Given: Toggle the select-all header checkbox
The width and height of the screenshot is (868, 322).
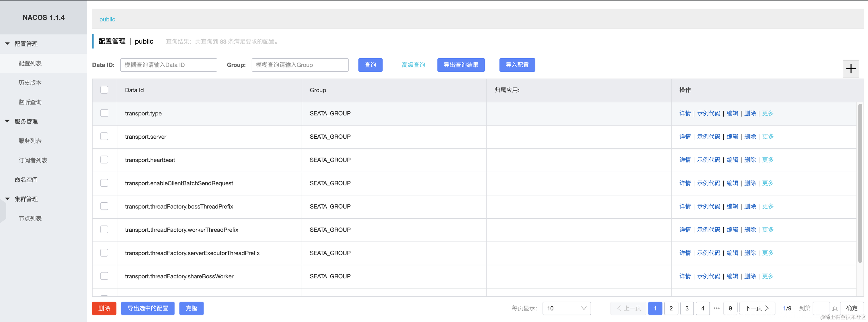Looking at the screenshot, I should [x=104, y=90].
